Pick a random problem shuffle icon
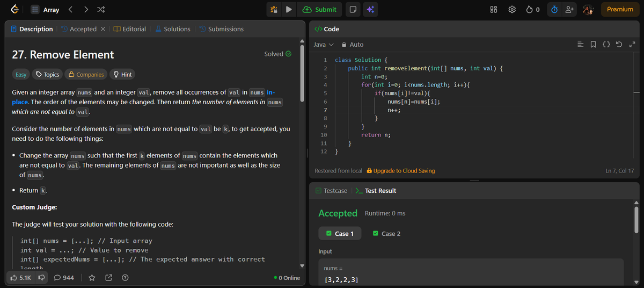 point(101,10)
